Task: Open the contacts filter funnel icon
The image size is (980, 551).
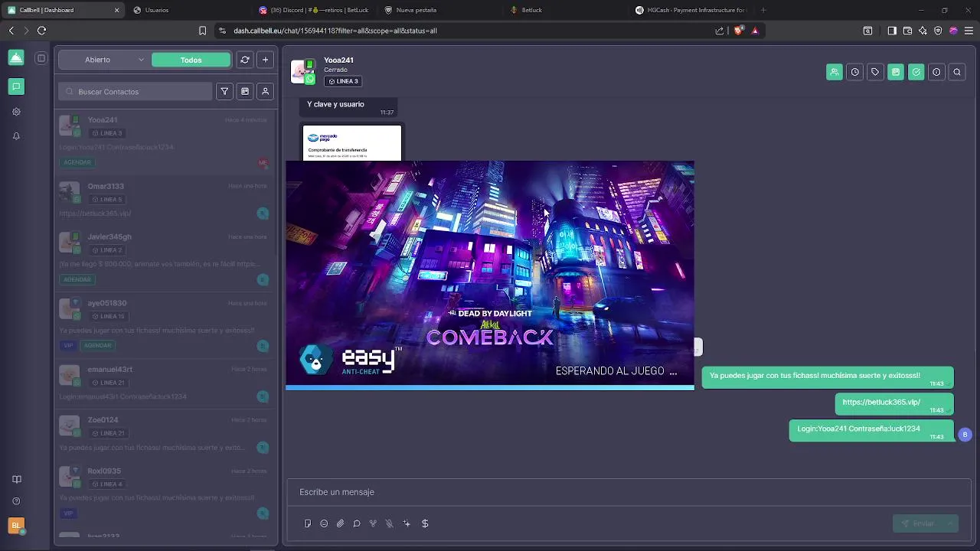Action: (x=224, y=91)
